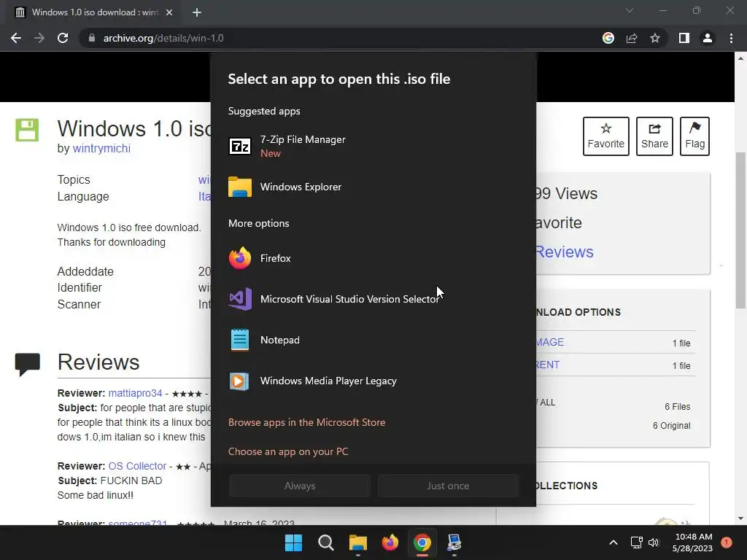Click the share this page icon
Screen dimensions: 747x560
632,38
